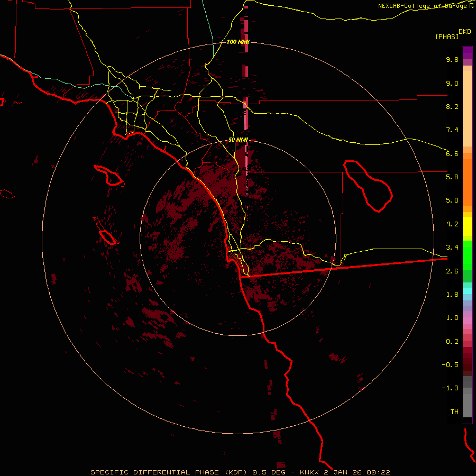Viewport: 476px width, 476px height.
Task: Click the TH threshold label
Action: click(454, 412)
